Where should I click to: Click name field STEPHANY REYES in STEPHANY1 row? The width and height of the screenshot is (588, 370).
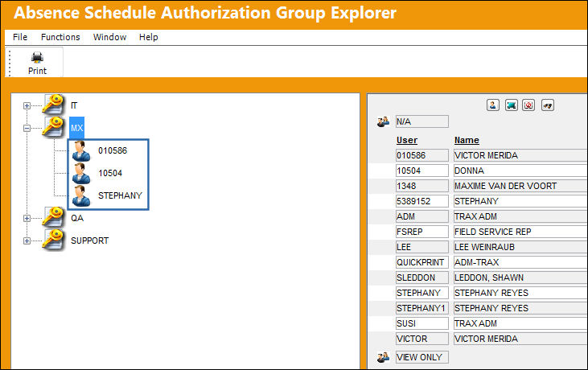click(x=520, y=308)
